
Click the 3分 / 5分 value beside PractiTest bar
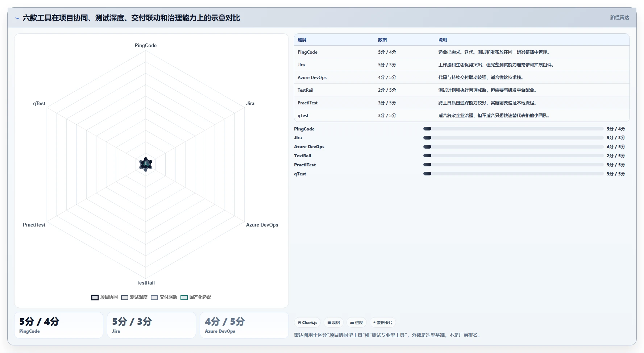pos(616,165)
